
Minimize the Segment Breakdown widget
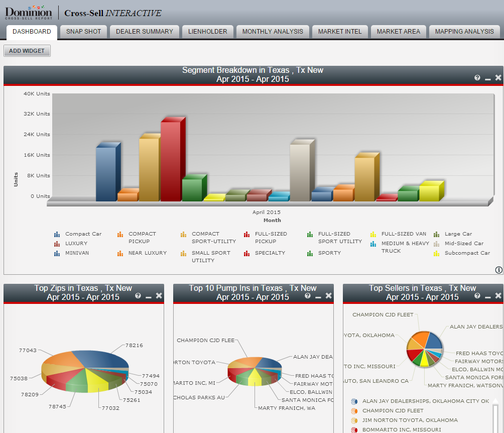click(x=487, y=78)
